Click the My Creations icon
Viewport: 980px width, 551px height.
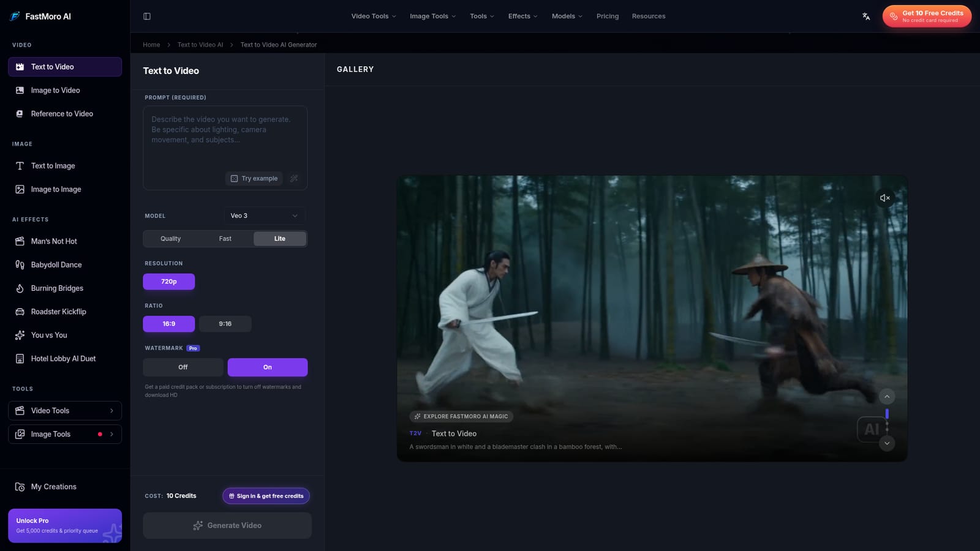click(20, 487)
